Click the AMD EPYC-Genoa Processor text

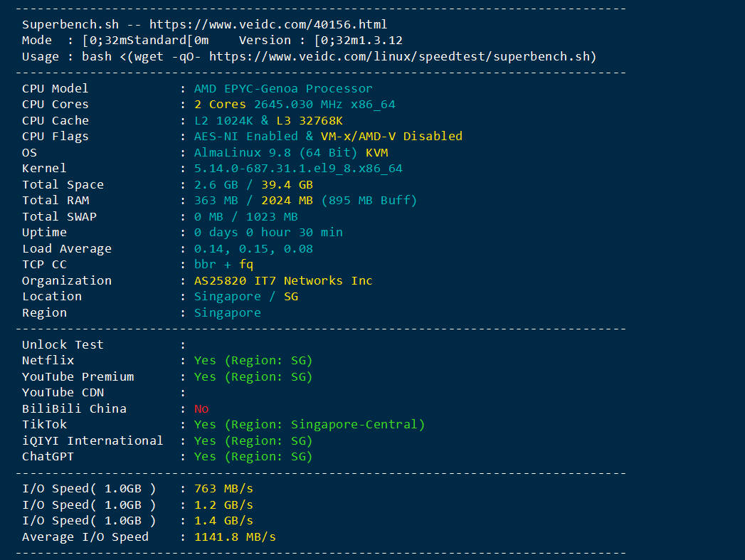tap(283, 89)
